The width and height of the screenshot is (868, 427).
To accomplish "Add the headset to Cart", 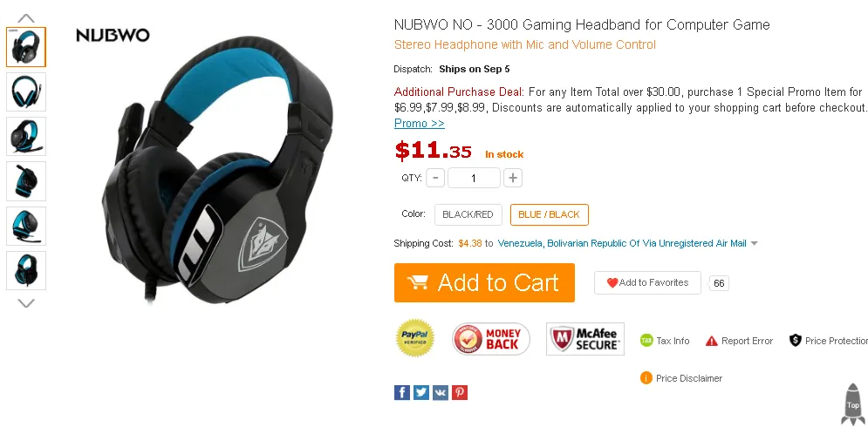I will click(x=484, y=282).
